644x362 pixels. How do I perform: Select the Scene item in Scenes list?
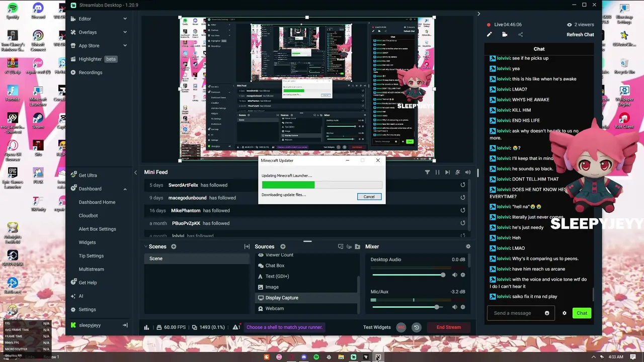click(x=197, y=258)
